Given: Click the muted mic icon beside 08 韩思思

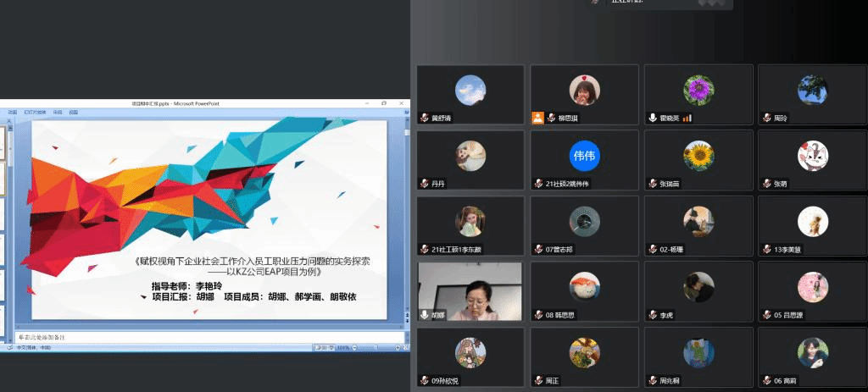Looking at the screenshot, I should (x=538, y=315).
